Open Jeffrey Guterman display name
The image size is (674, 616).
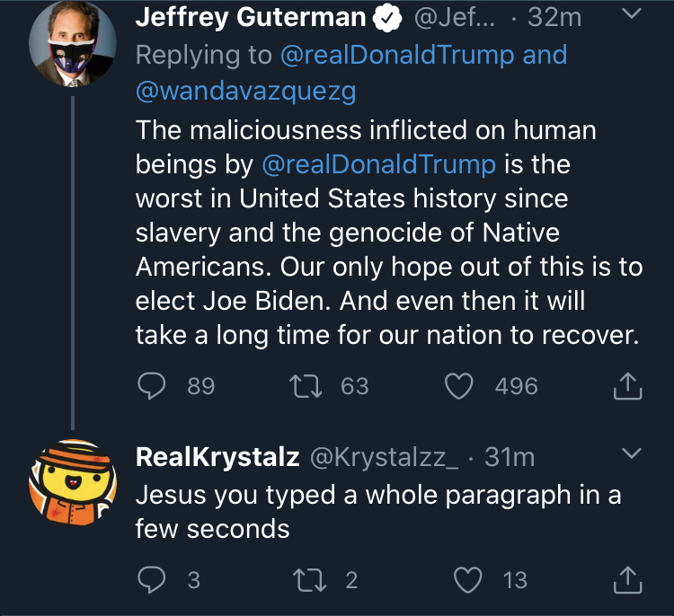(251, 17)
